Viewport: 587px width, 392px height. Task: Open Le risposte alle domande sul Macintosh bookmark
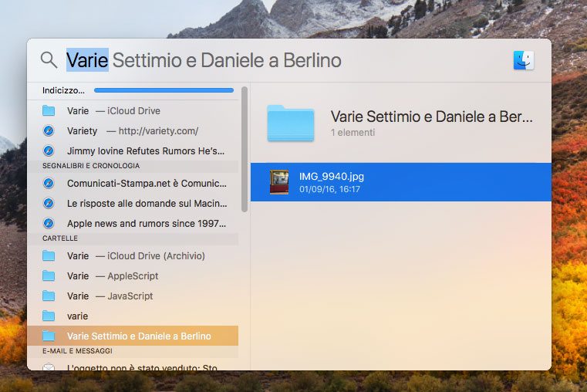click(x=147, y=204)
